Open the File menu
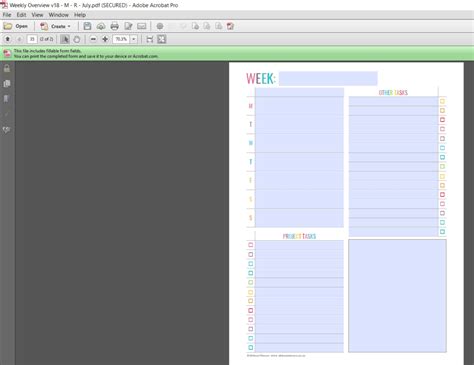Screen dimensions: 474x365 (x=7, y=15)
